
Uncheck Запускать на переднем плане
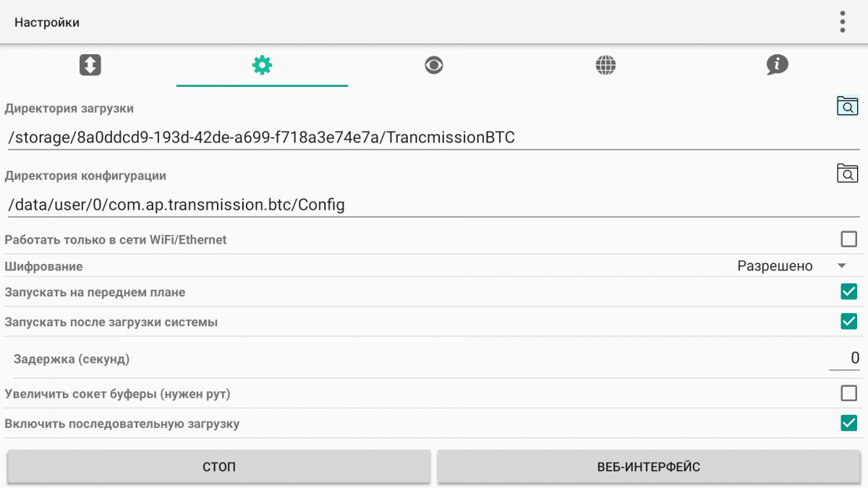pos(848,292)
